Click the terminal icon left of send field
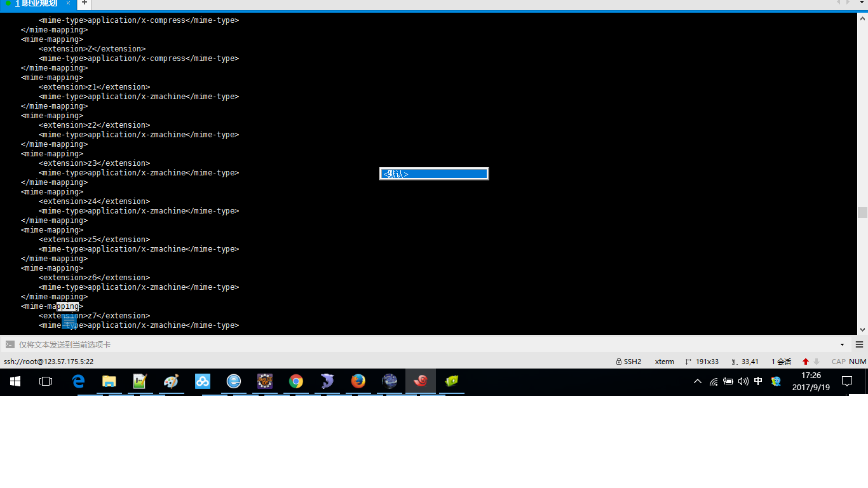The height and width of the screenshot is (488, 868). pos(10,344)
